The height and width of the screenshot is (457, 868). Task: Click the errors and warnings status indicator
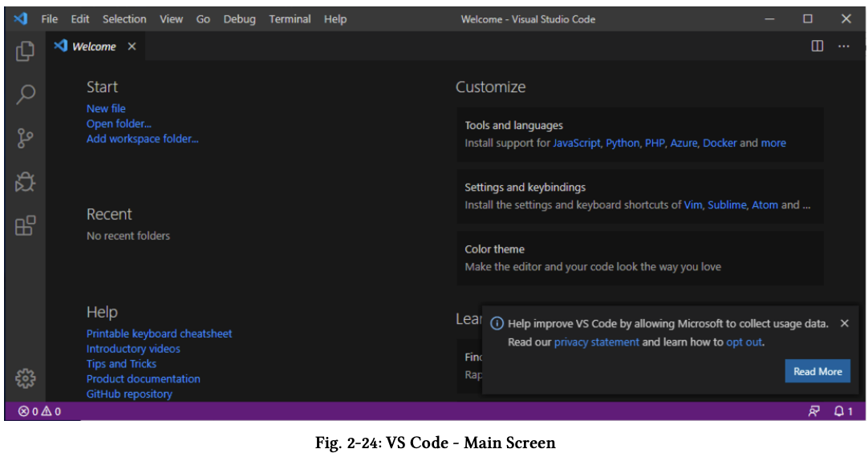click(x=39, y=411)
